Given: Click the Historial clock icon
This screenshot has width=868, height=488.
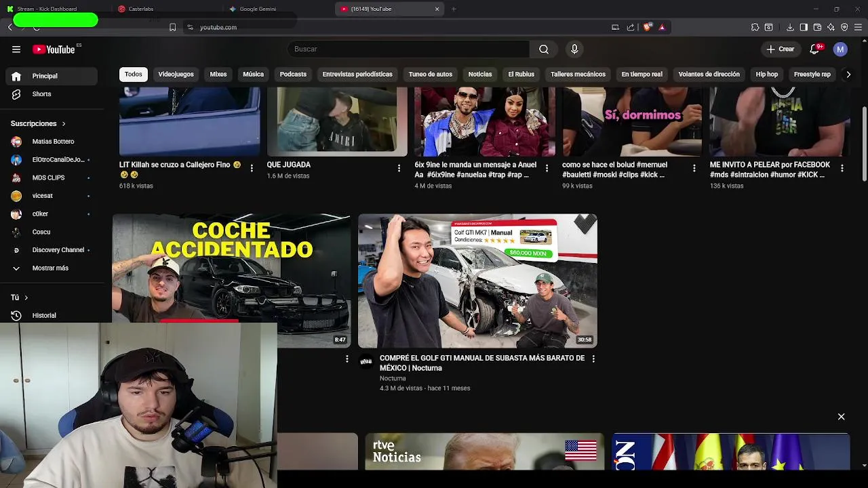Looking at the screenshot, I should coord(16,315).
